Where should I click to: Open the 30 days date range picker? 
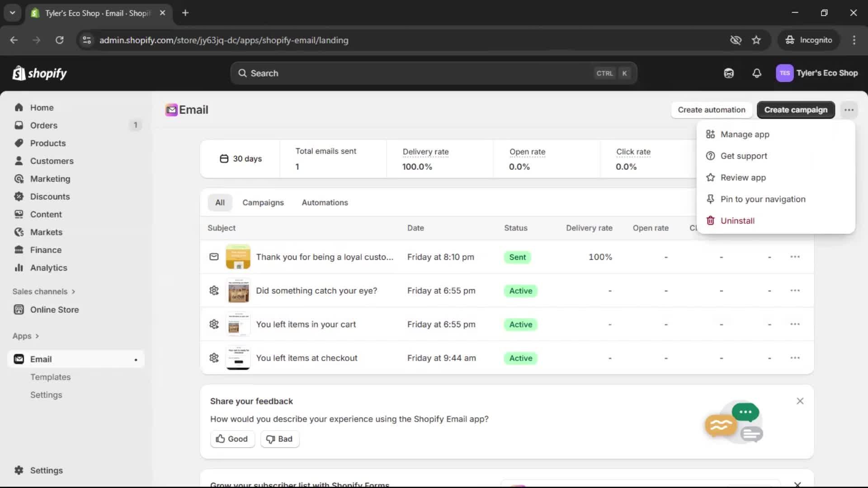coord(241,159)
